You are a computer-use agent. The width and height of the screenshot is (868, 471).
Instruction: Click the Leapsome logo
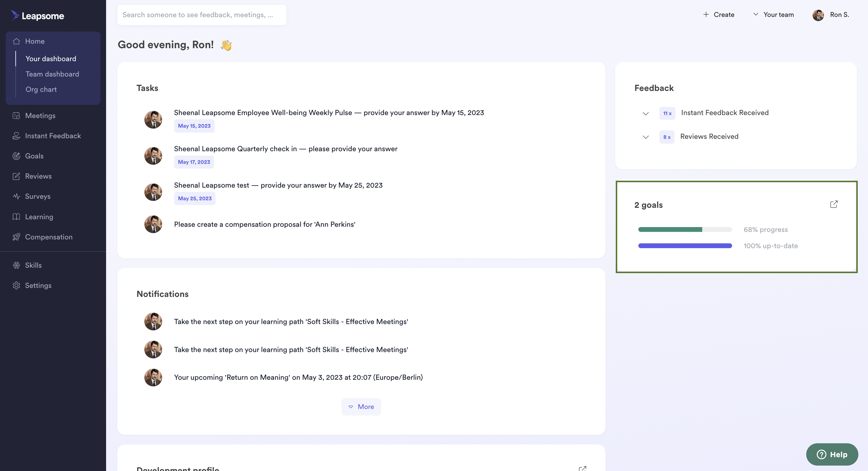[x=37, y=15]
